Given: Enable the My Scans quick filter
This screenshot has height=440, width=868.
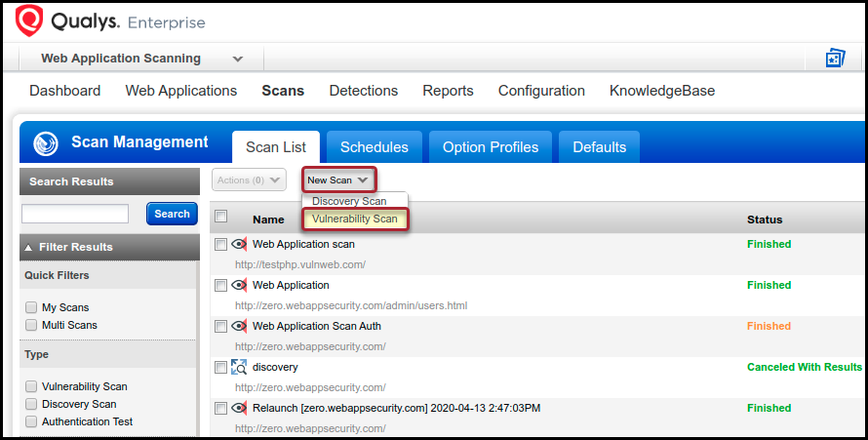Looking at the screenshot, I should 31,307.
